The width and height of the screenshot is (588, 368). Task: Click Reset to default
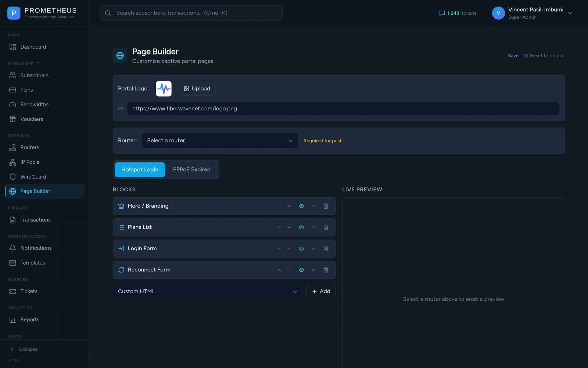(544, 56)
